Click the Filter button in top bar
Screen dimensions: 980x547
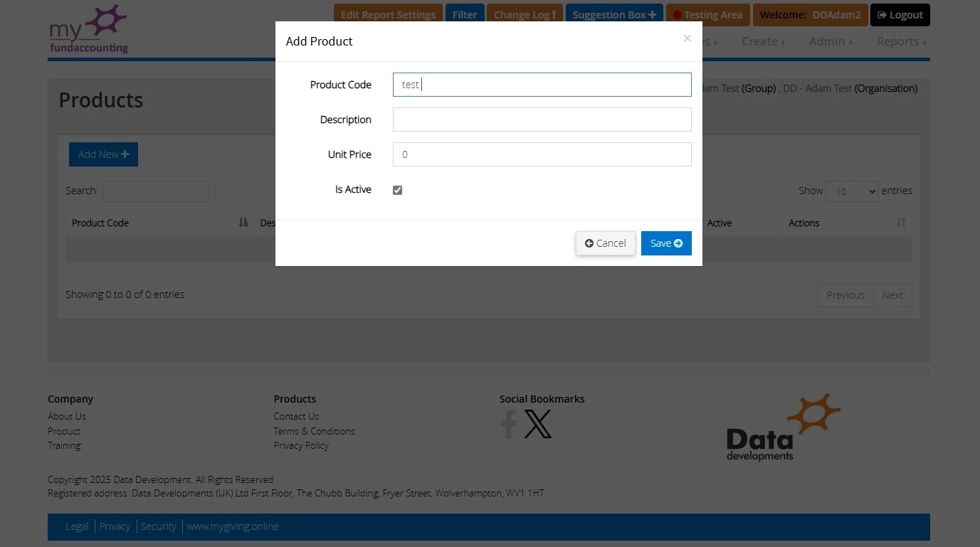click(x=465, y=15)
